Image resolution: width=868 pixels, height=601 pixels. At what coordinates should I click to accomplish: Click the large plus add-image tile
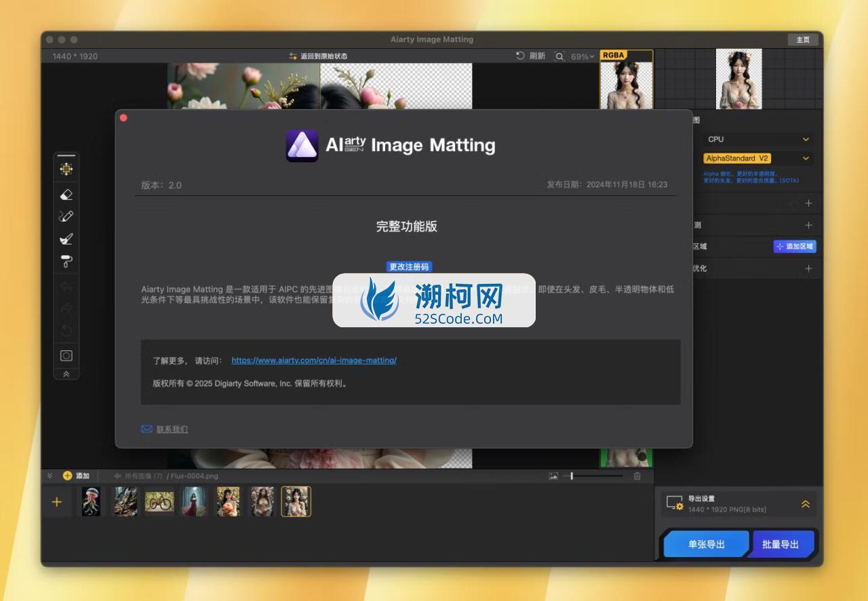[x=57, y=502]
